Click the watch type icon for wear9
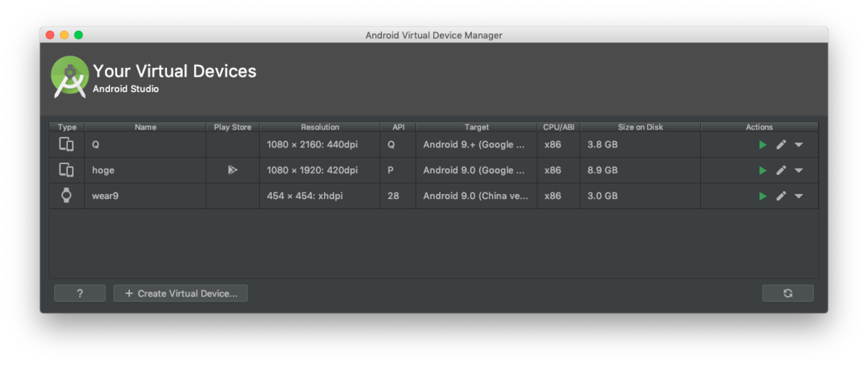The image size is (868, 366). [67, 195]
